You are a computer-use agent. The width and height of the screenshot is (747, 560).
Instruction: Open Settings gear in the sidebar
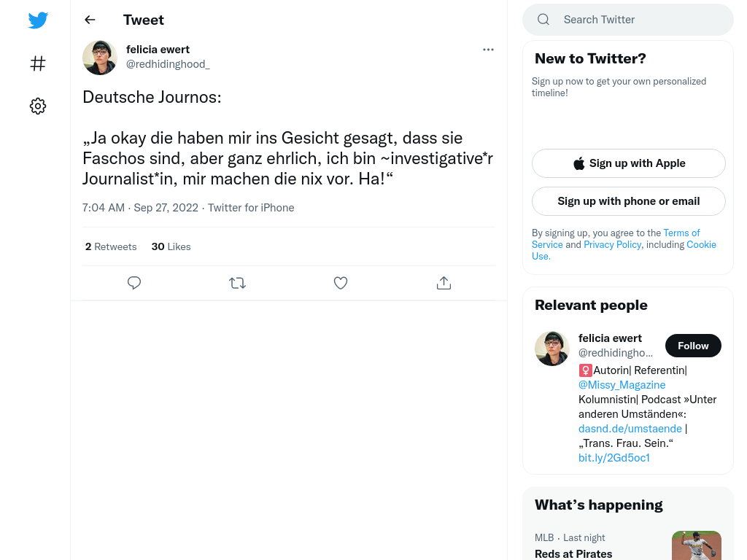[x=38, y=106]
